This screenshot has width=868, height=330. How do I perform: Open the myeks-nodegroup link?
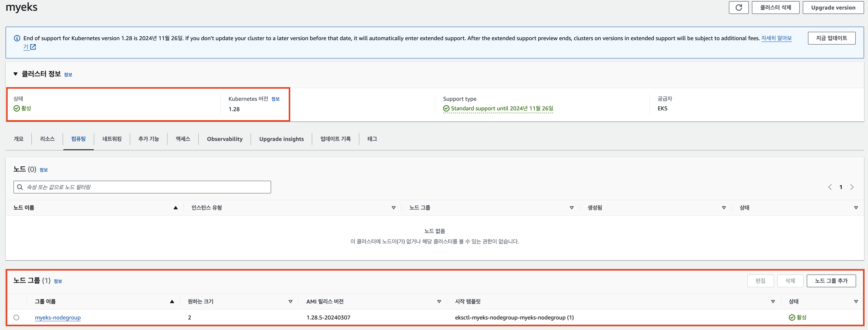(58, 317)
